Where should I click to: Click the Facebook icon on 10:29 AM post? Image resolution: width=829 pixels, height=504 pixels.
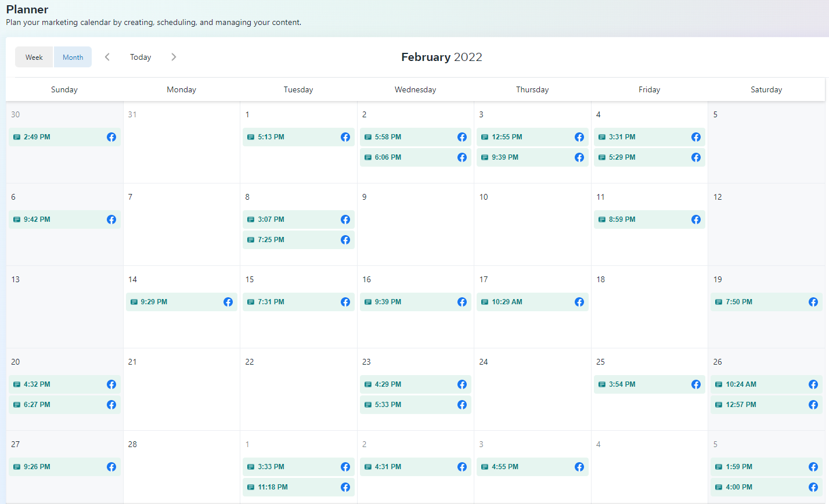coord(579,302)
